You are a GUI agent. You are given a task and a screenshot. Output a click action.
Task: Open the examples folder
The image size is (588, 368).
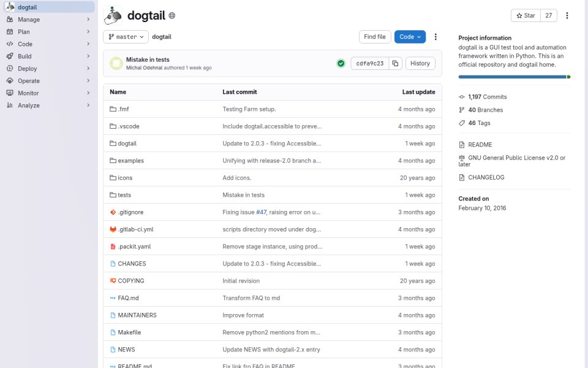coord(130,161)
